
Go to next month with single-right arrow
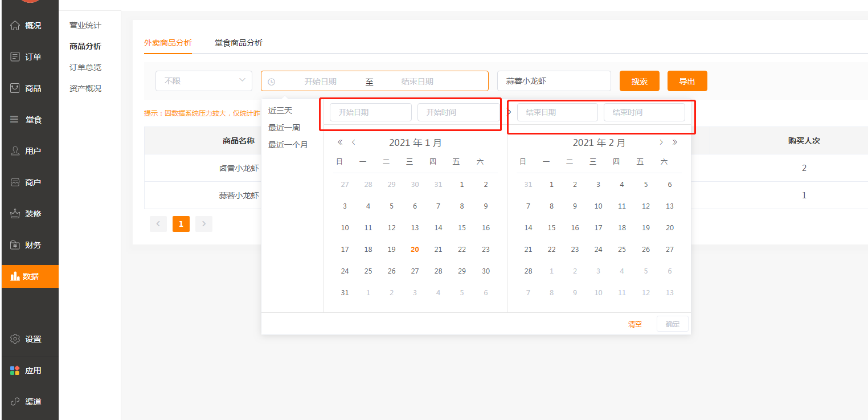point(661,142)
